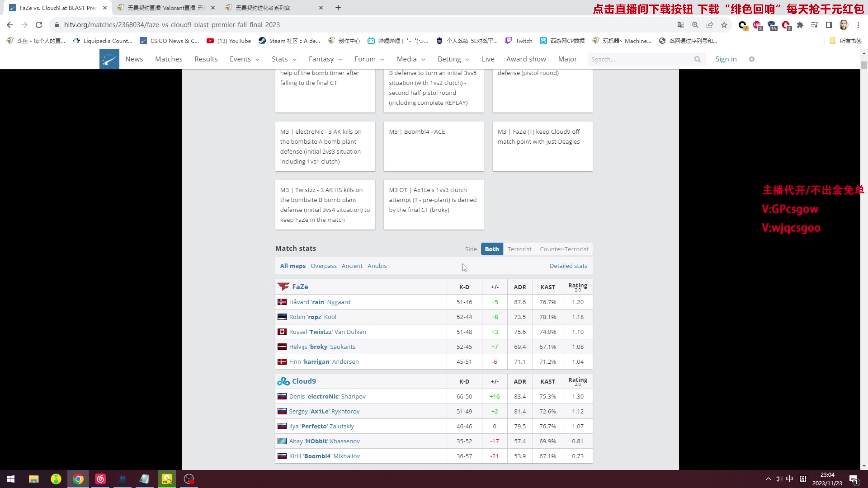Play the Boombl4 ACE highlight

click(434, 146)
